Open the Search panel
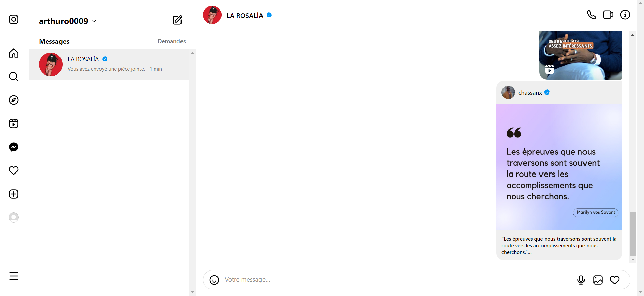The height and width of the screenshot is (296, 644). [x=14, y=77]
